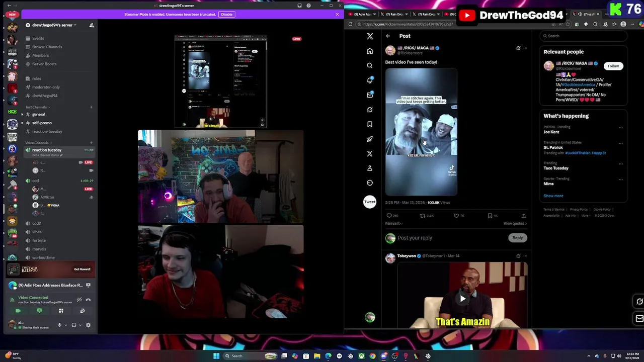Bookmark the RICK MAGA post
This screenshot has width=644, height=362.
[x=492, y=216]
